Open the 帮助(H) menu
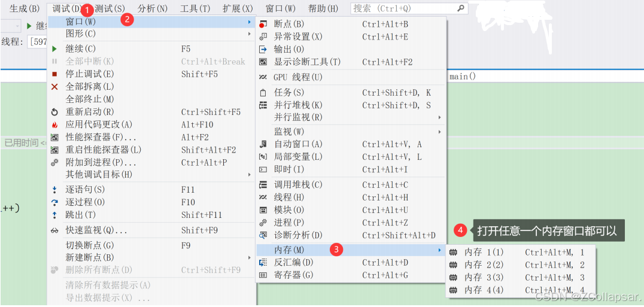Viewport: 644px width, 307px height. 323,8
